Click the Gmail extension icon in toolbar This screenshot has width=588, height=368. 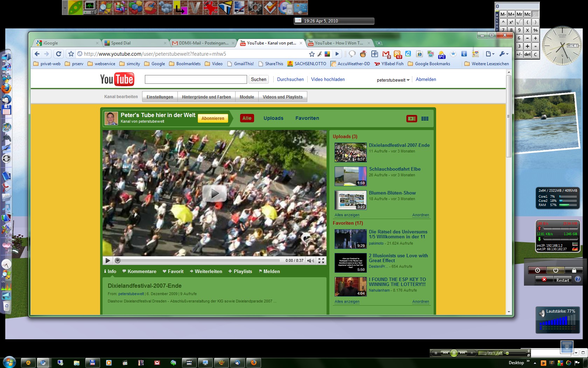(x=386, y=54)
